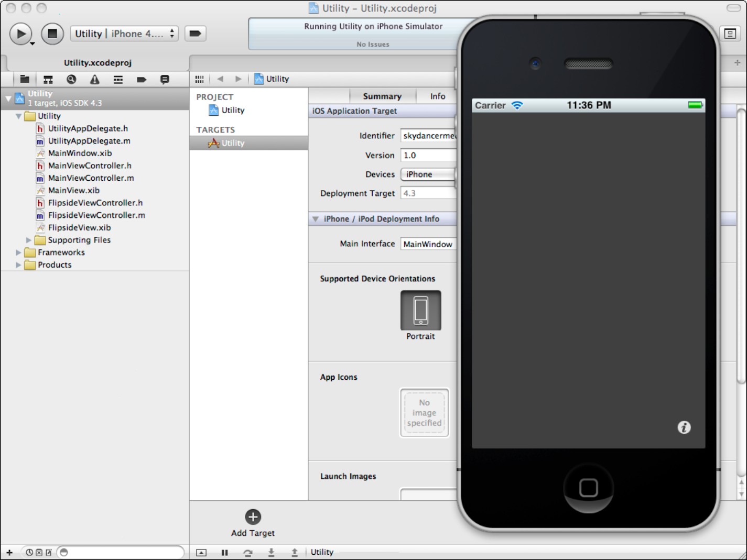Collapse the Utility project root
Image resolution: width=747 pixels, height=560 pixels.
tap(8, 98)
